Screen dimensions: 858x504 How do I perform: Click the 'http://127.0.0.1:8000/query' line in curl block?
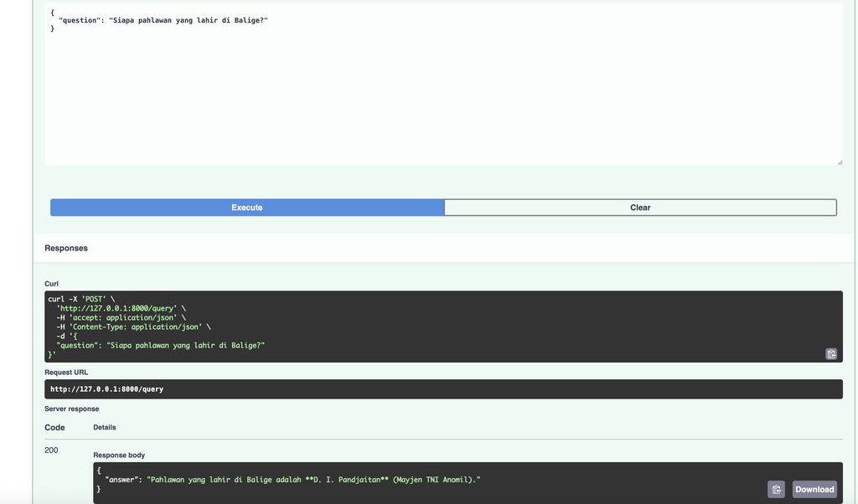pos(121,308)
